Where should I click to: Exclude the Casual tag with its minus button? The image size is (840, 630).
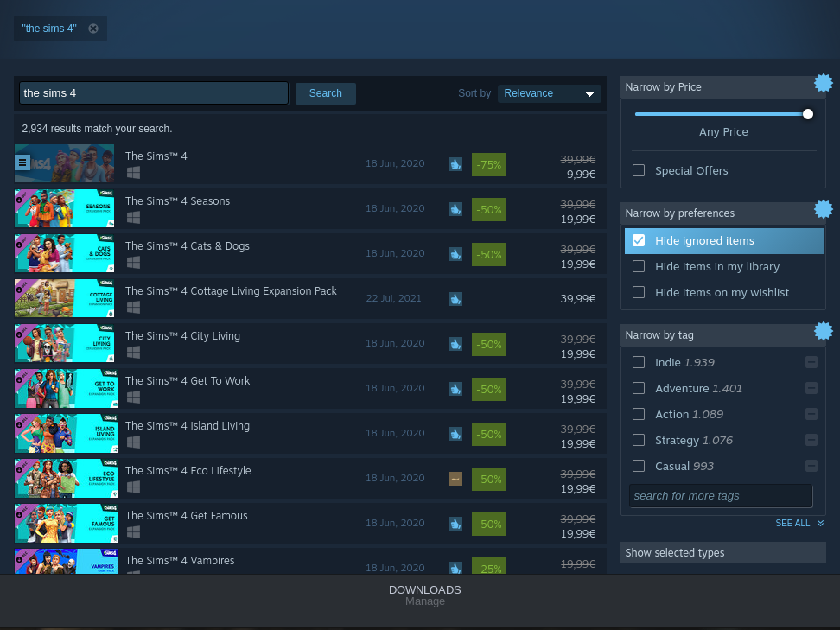pyautogui.click(x=811, y=466)
